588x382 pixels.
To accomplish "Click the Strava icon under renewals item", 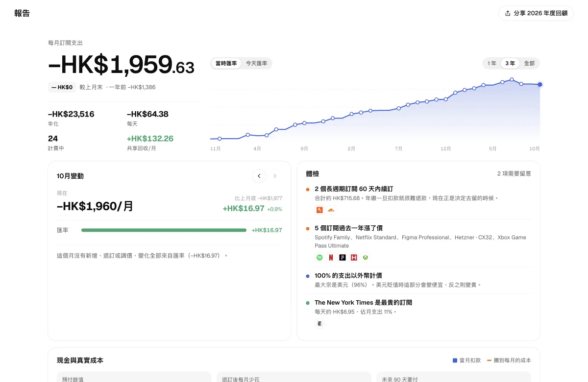I will point(319,210).
